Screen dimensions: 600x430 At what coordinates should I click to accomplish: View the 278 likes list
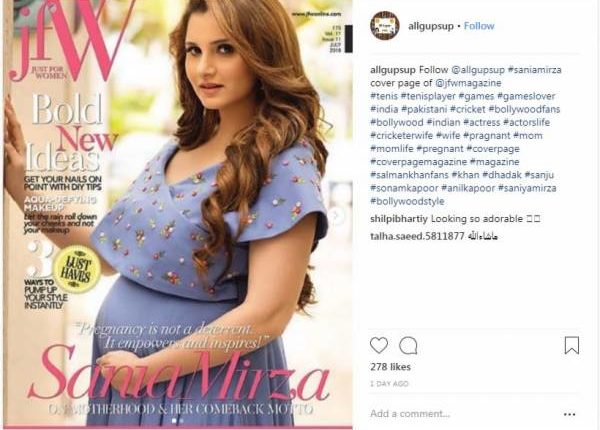pyautogui.click(x=390, y=367)
